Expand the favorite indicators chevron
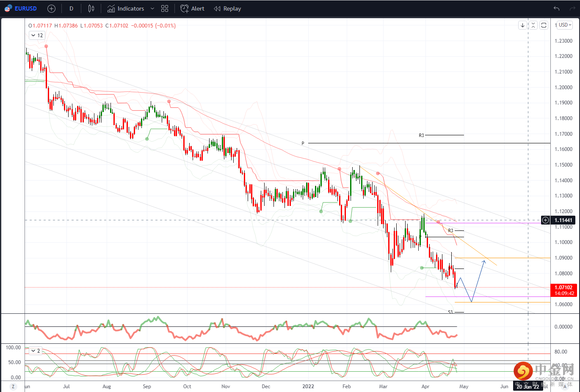 point(152,8)
